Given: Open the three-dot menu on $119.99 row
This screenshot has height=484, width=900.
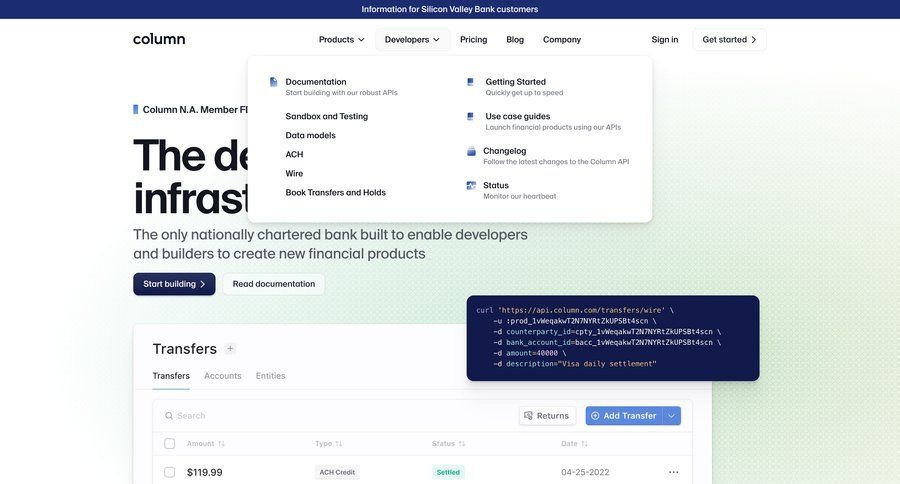Looking at the screenshot, I should 673,472.
